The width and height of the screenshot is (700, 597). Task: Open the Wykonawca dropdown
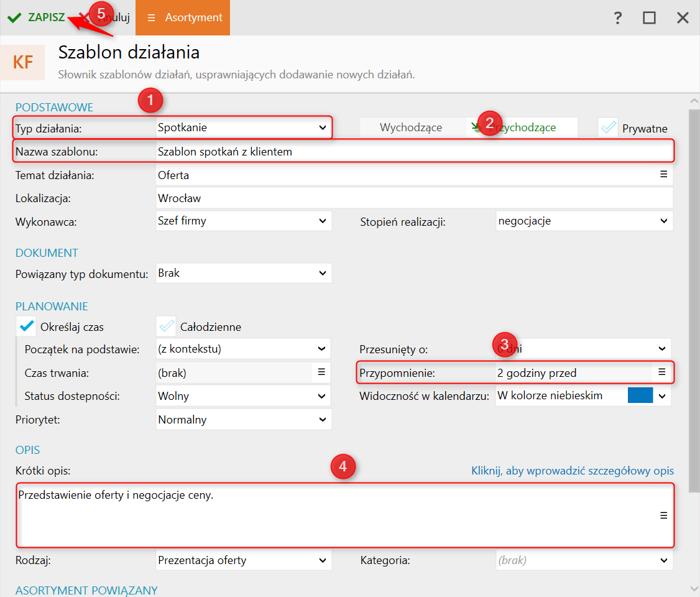point(244,221)
